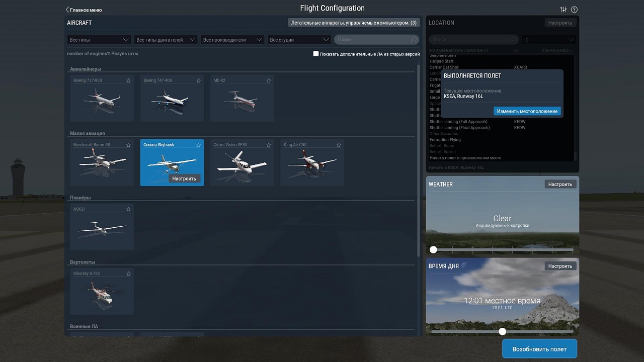Open the 'Все студии' studios dropdown
Viewport: 644px width, 362px height.
coord(299,40)
